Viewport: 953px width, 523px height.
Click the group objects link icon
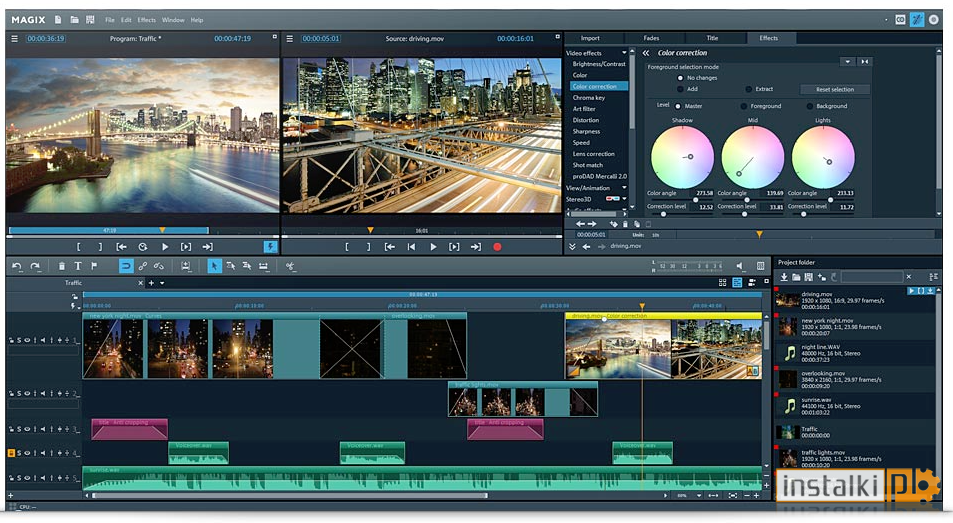click(143, 266)
